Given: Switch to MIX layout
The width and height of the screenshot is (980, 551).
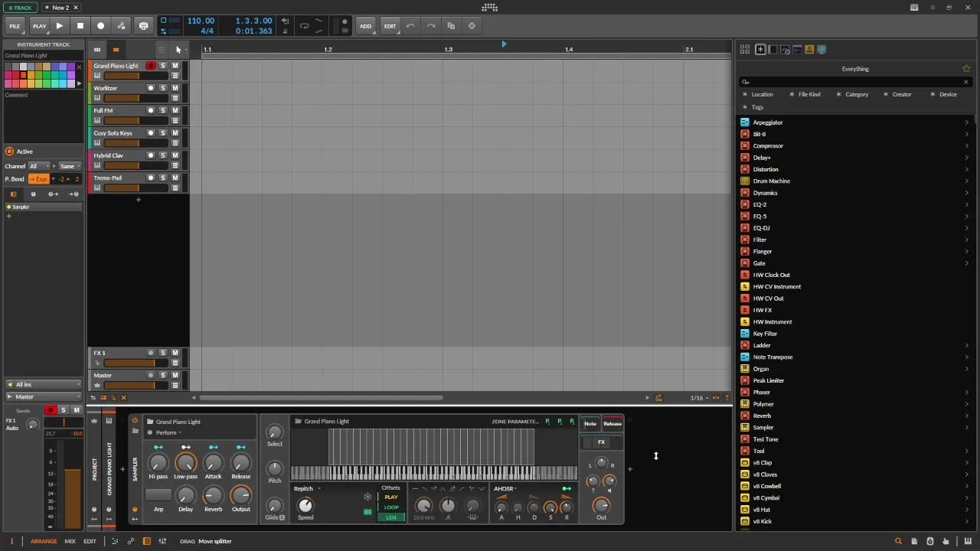Looking at the screenshot, I should 70,541.
